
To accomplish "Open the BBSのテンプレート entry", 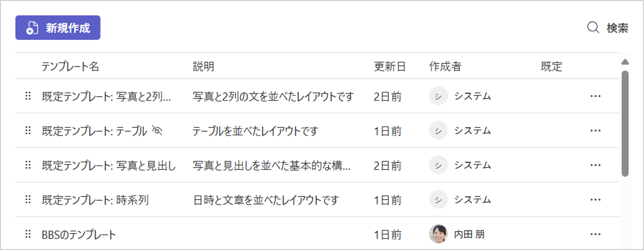I will pyautogui.click(x=79, y=234).
